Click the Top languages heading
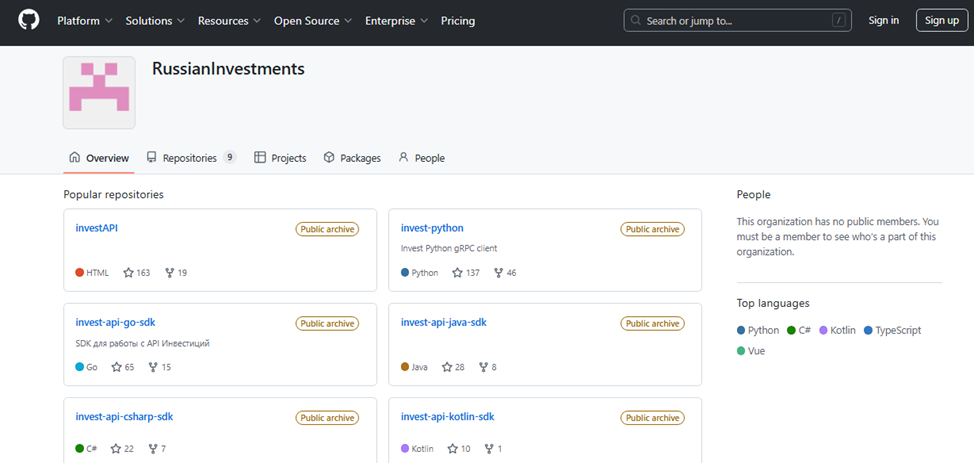Image resolution: width=974 pixels, height=463 pixels. [x=773, y=303]
